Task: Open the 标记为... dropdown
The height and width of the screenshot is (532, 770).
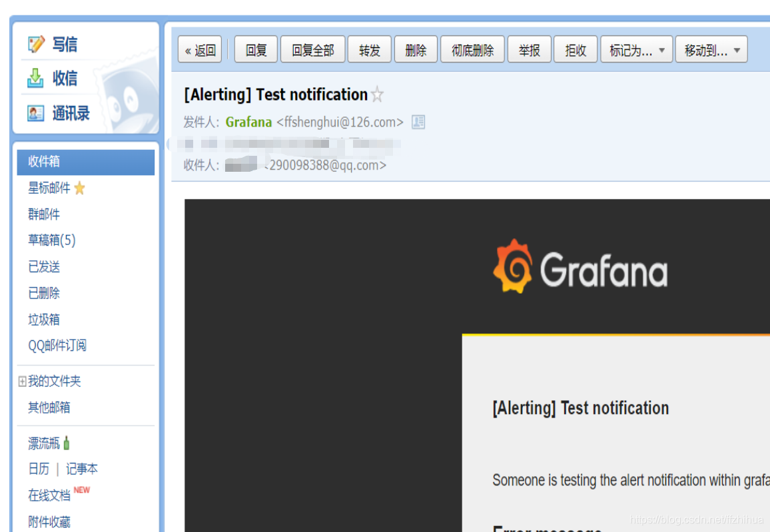Action: point(637,49)
